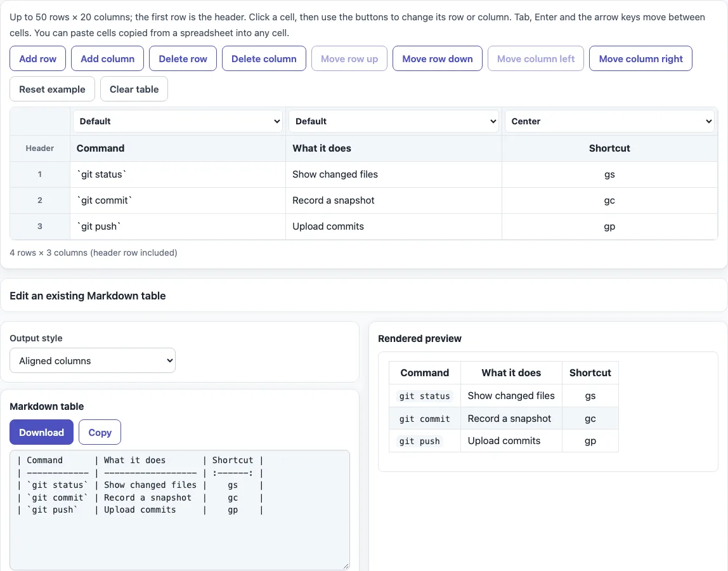The image size is (728, 571).
Task: Click inside the Markdown output textarea
Action: 179,509
